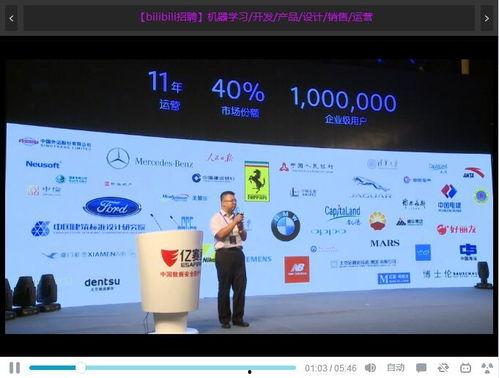Pause the video playback
This screenshot has height=378, width=499.
pos(14,368)
